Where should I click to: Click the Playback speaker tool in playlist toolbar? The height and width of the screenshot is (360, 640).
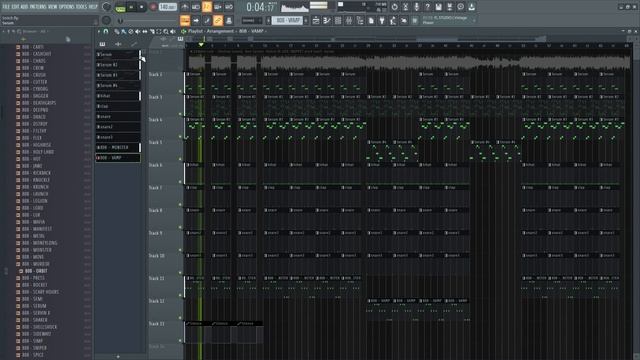click(x=173, y=31)
